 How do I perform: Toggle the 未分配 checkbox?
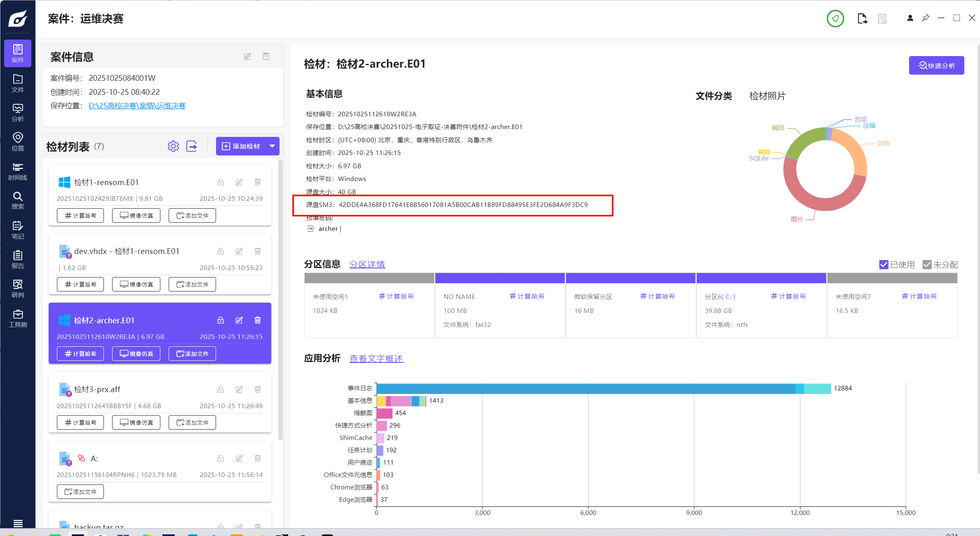point(927,265)
